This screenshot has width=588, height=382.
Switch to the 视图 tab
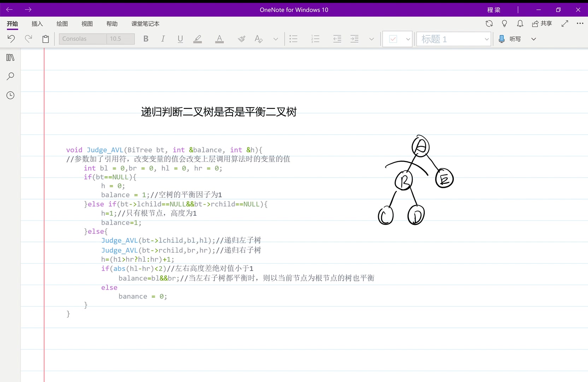[87, 24]
